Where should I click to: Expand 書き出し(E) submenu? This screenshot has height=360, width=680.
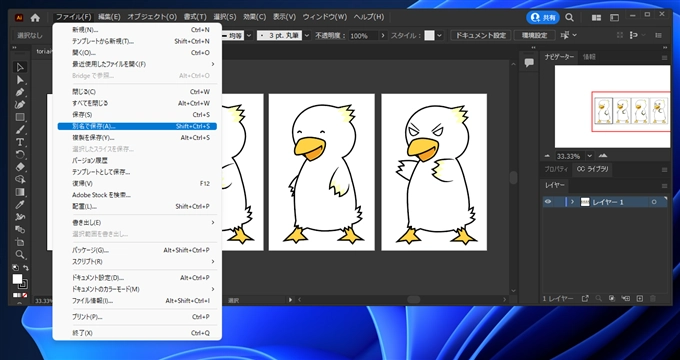[x=212, y=223]
